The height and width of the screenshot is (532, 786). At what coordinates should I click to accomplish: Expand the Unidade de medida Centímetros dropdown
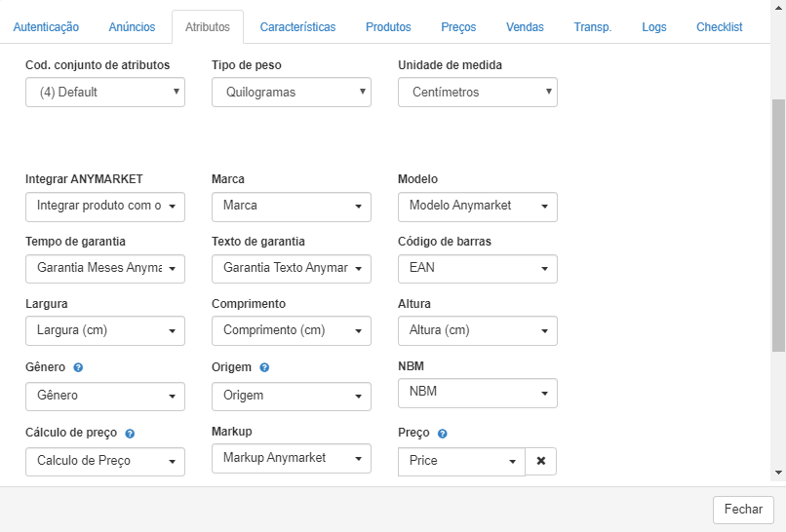point(478,93)
